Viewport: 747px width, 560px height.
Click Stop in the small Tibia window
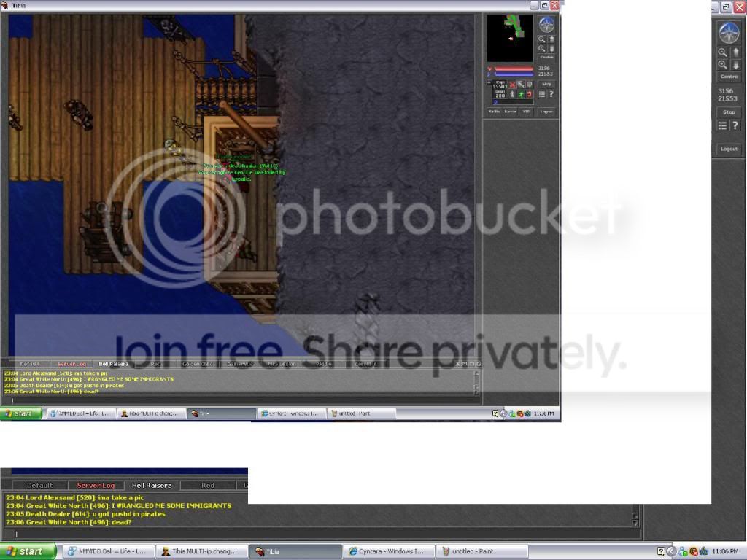coord(547,84)
